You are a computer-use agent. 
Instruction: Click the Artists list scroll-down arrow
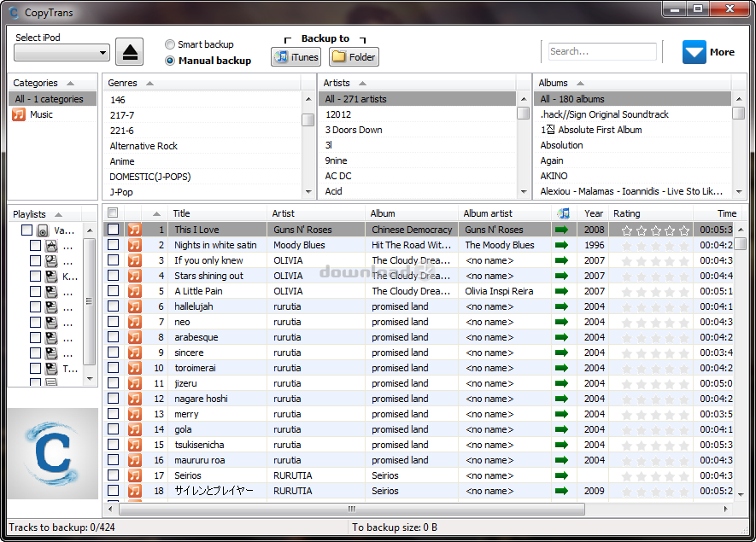[x=525, y=192]
